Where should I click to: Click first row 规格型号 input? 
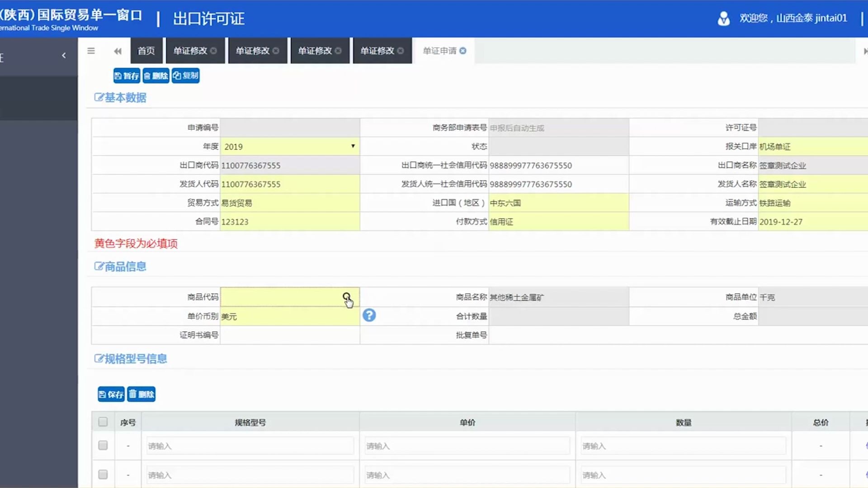pos(250,446)
